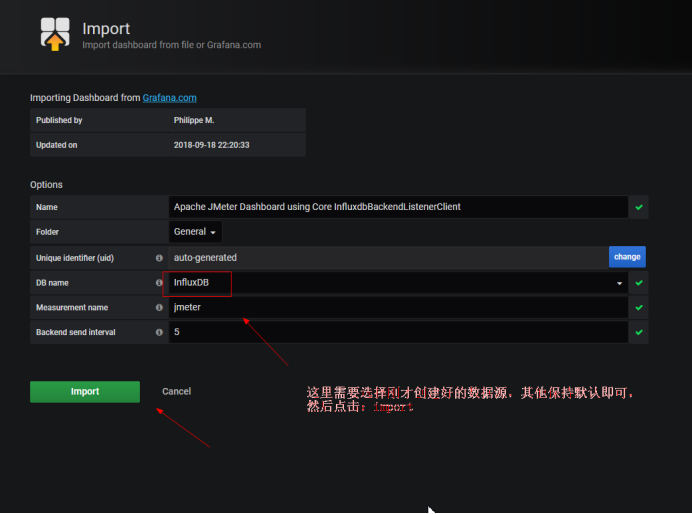Click the green checkmark on Backend send interval row
Viewport: 692px width, 514px height.
[x=639, y=332]
